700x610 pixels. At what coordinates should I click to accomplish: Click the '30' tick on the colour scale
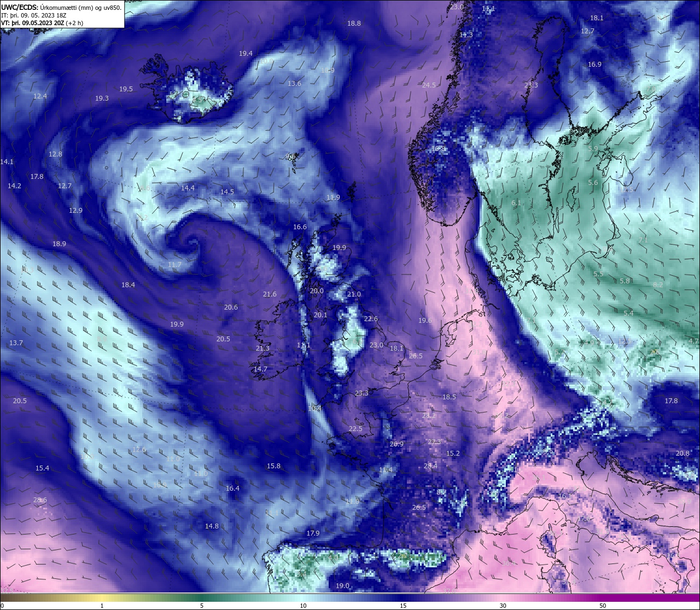(503, 606)
